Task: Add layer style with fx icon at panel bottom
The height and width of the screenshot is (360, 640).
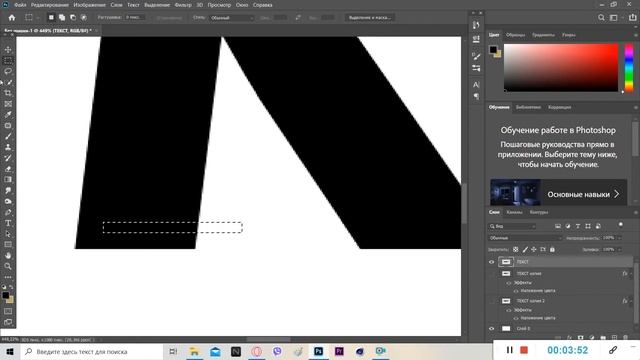Action: pyautogui.click(x=569, y=338)
